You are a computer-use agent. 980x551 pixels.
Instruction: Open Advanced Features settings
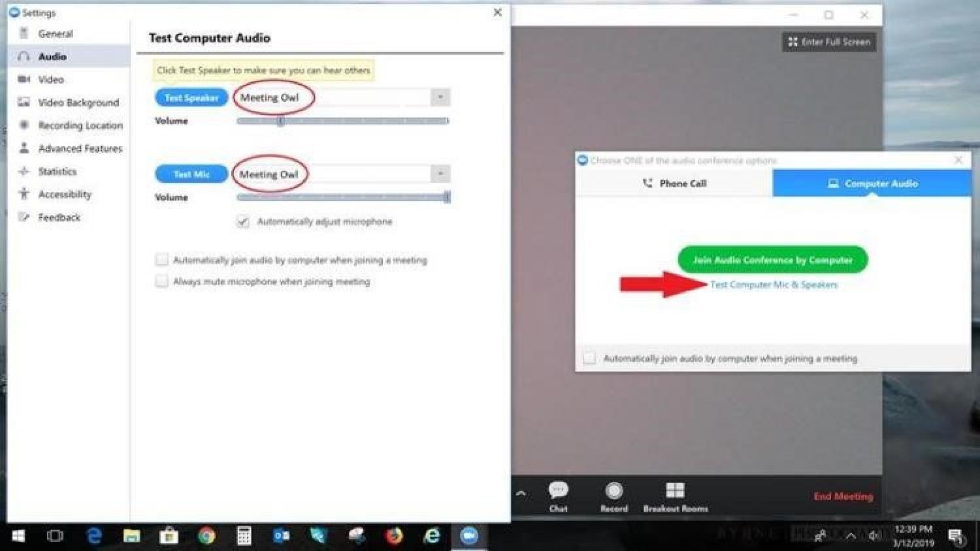(69, 148)
